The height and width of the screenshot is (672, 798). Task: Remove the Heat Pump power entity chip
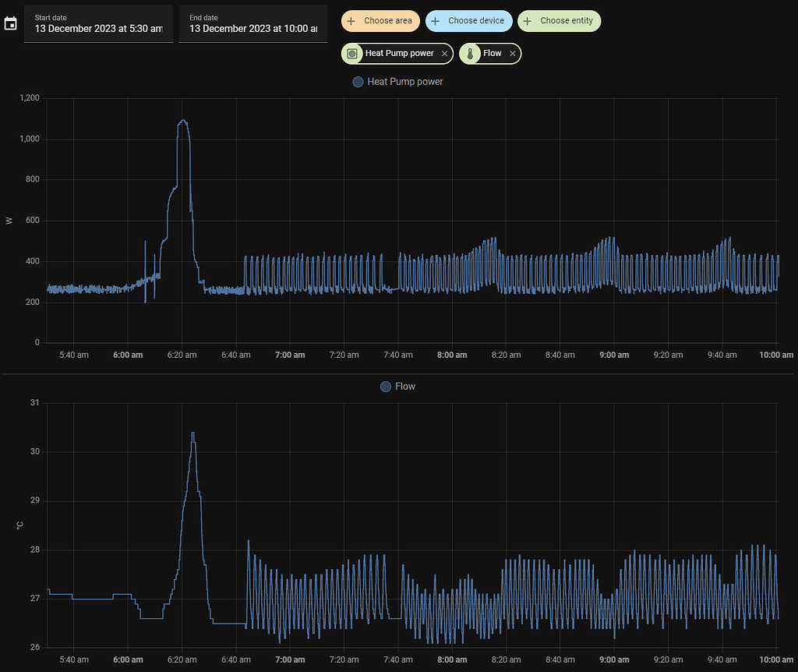[444, 54]
